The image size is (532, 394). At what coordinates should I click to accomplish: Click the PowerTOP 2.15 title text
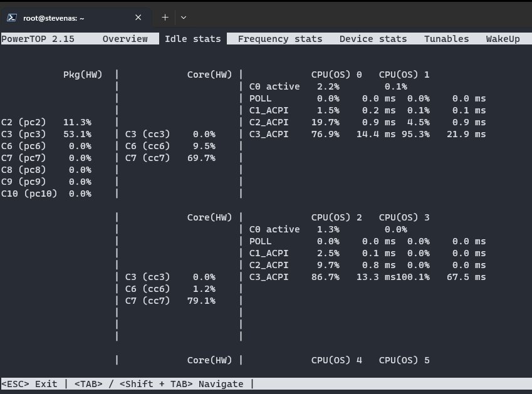point(38,39)
